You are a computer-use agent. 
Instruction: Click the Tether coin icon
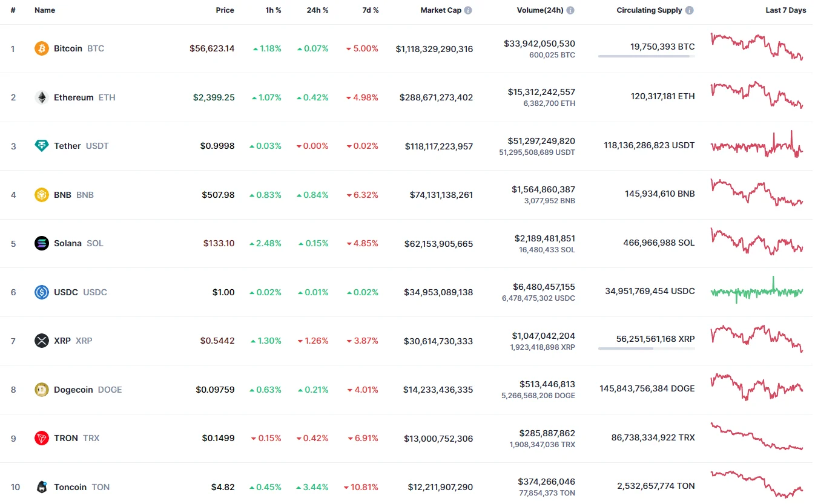tap(42, 146)
